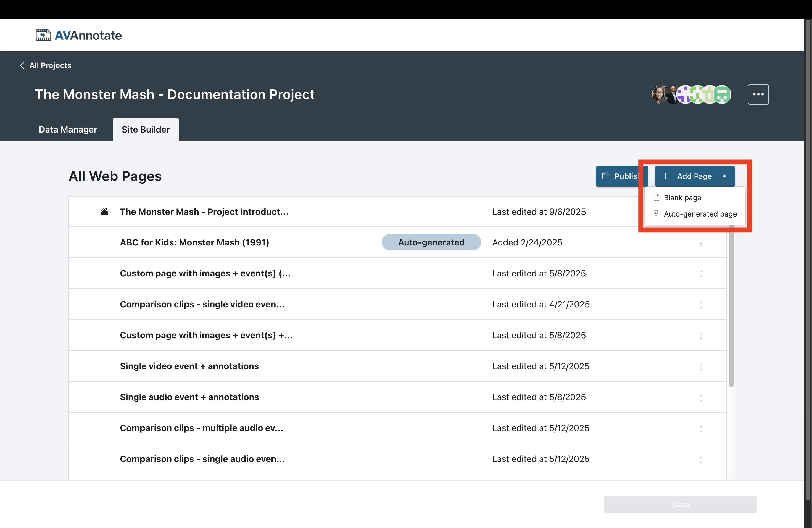The image size is (812, 528).
Task: Click the AVAnnotate film strip logo icon
Action: click(43, 35)
